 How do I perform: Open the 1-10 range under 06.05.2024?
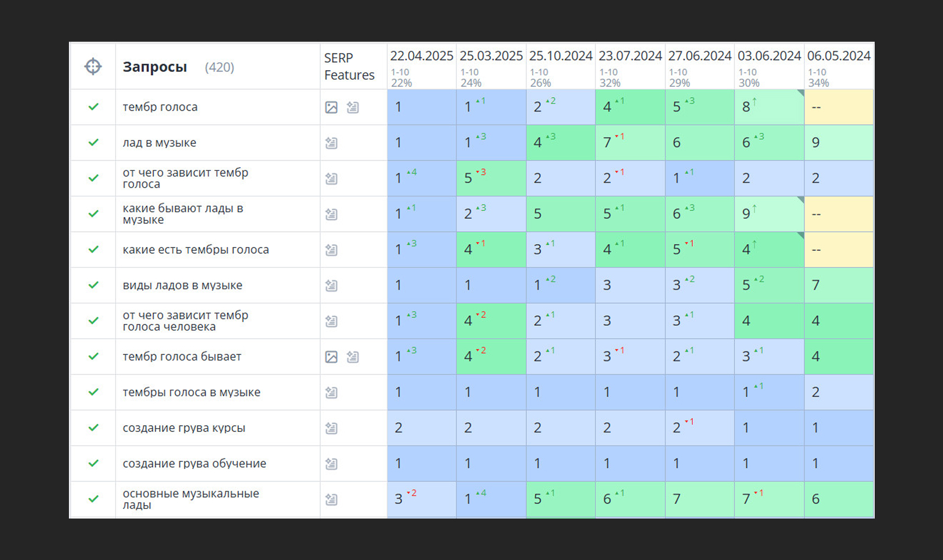tap(817, 72)
